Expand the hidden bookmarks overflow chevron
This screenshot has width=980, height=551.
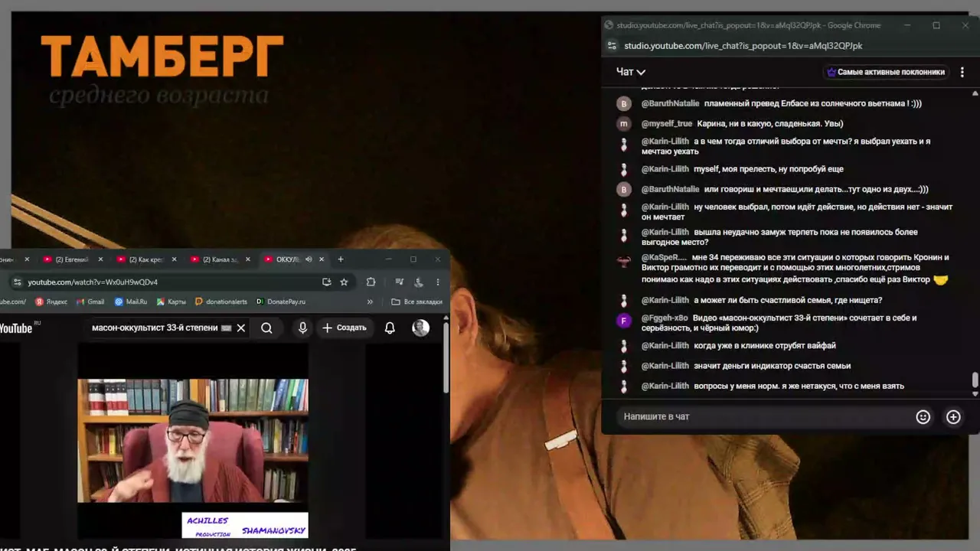[371, 302]
